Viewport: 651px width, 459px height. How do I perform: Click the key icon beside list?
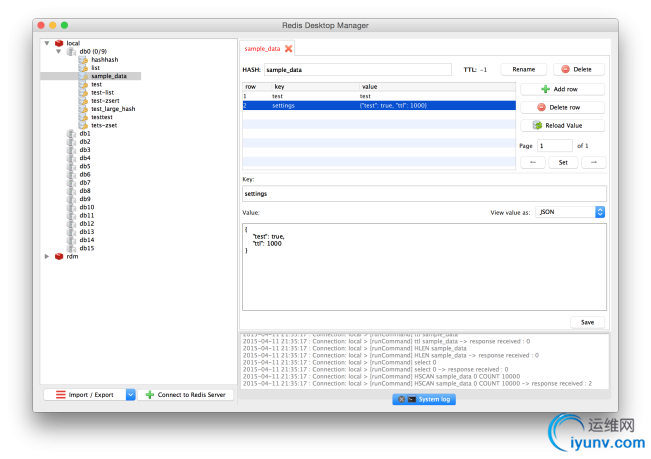83,68
